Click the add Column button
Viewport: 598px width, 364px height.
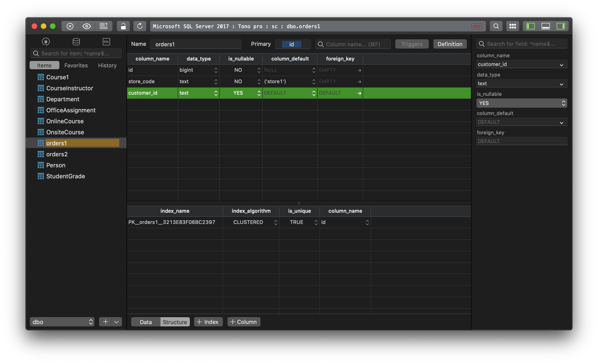click(x=244, y=322)
